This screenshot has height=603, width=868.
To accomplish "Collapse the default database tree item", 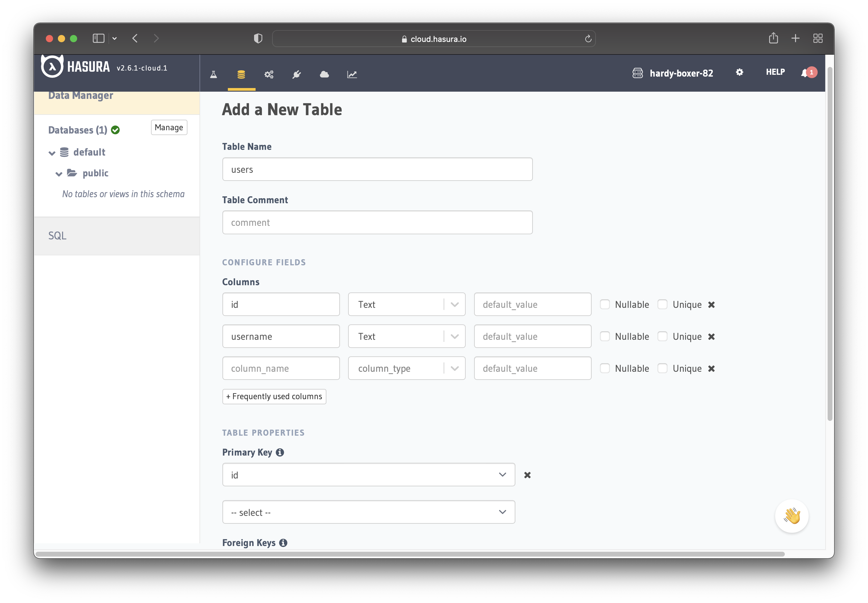I will pyautogui.click(x=52, y=153).
